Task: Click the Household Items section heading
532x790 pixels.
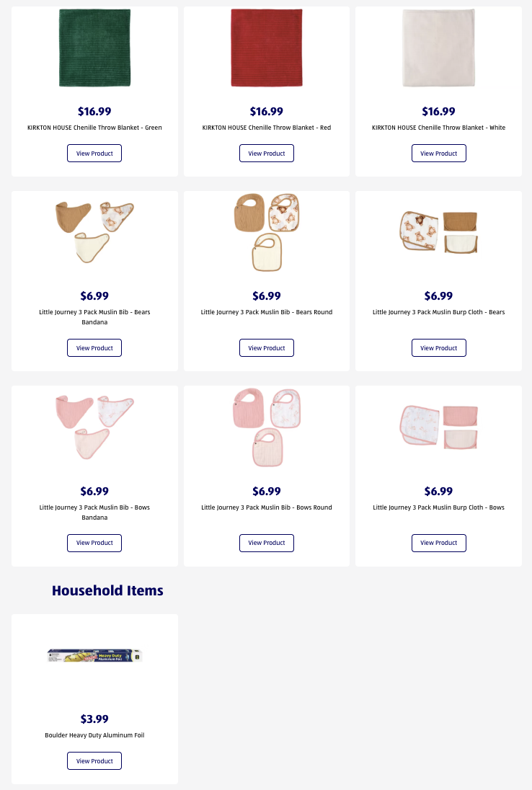Action: pos(107,591)
